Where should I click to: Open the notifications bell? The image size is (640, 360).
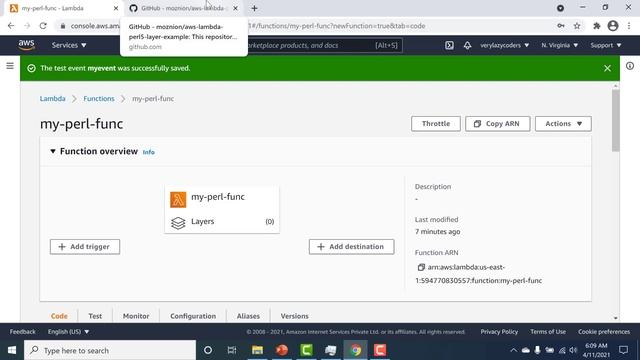(467, 45)
